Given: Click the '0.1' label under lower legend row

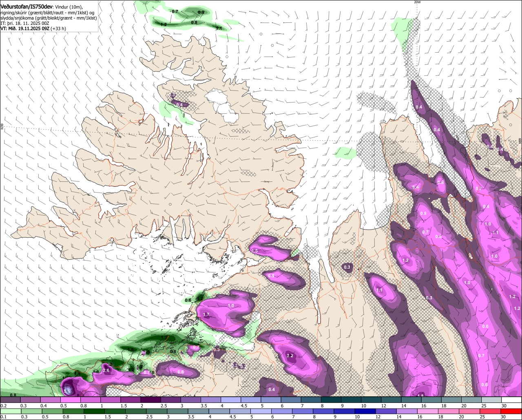Looking at the screenshot, I should [3, 417].
